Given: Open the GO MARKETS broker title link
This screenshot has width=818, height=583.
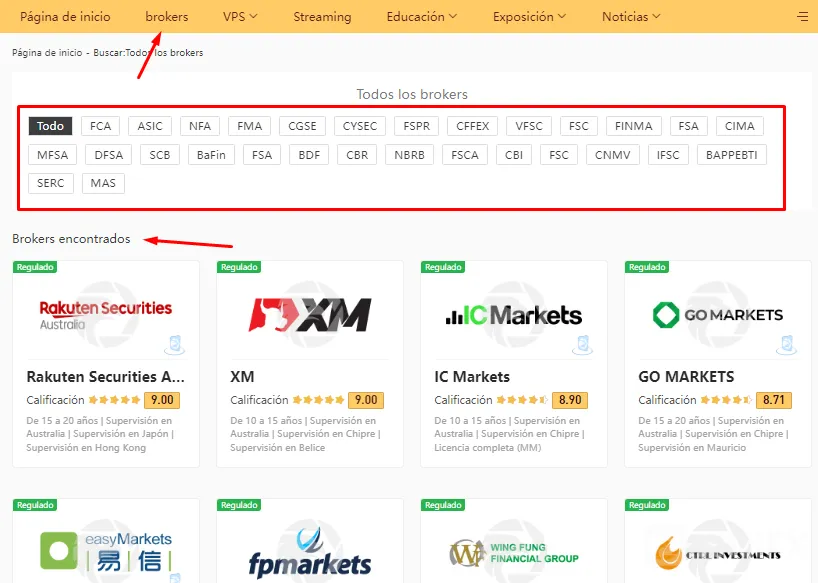Looking at the screenshot, I should pyautogui.click(x=687, y=376).
